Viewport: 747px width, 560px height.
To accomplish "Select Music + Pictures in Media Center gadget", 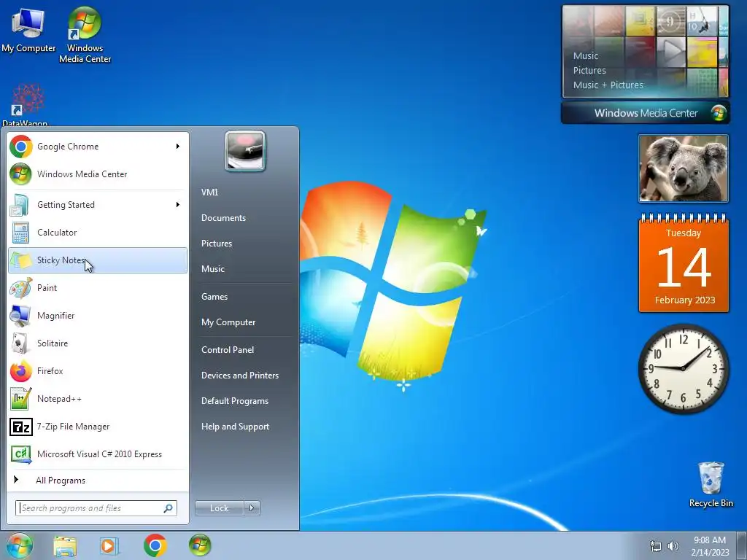I will 608,85.
